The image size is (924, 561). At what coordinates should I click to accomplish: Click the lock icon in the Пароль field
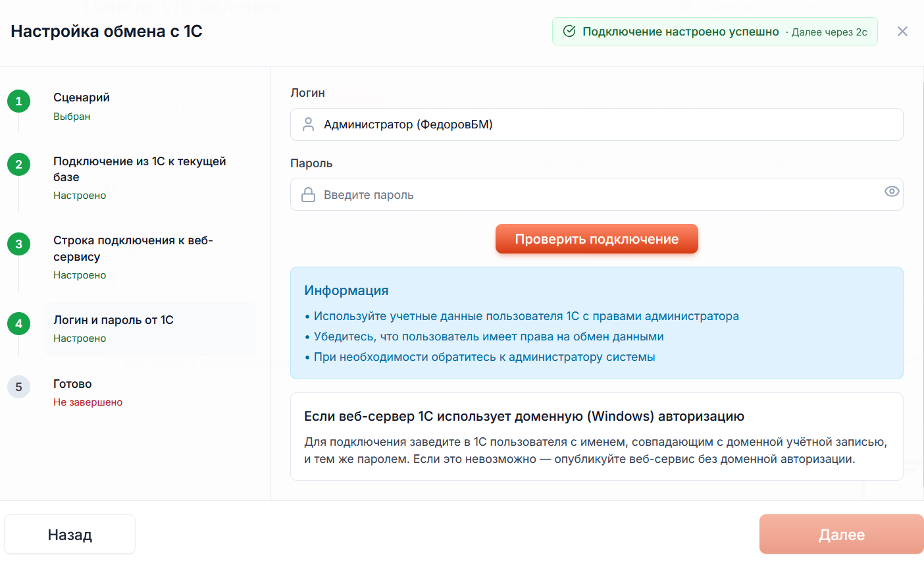click(308, 195)
